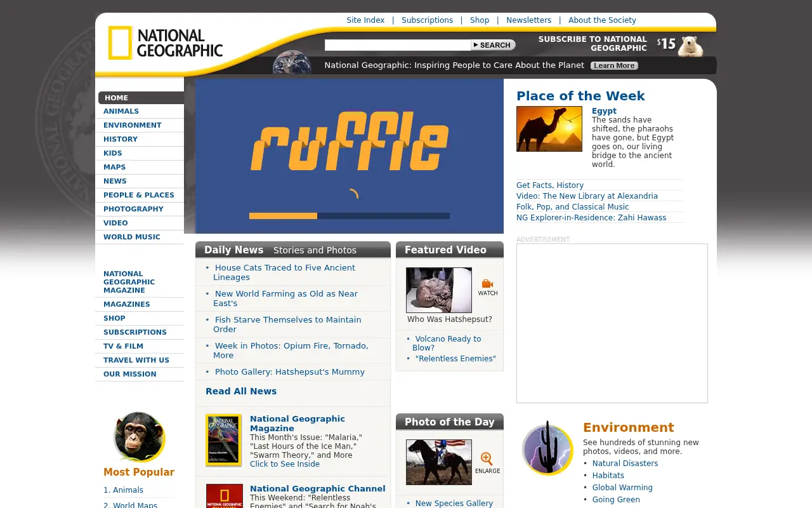Open the ENVIRONMENT navigation item
Viewport: 812px width, 508px height.
pyautogui.click(x=133, y=125)
